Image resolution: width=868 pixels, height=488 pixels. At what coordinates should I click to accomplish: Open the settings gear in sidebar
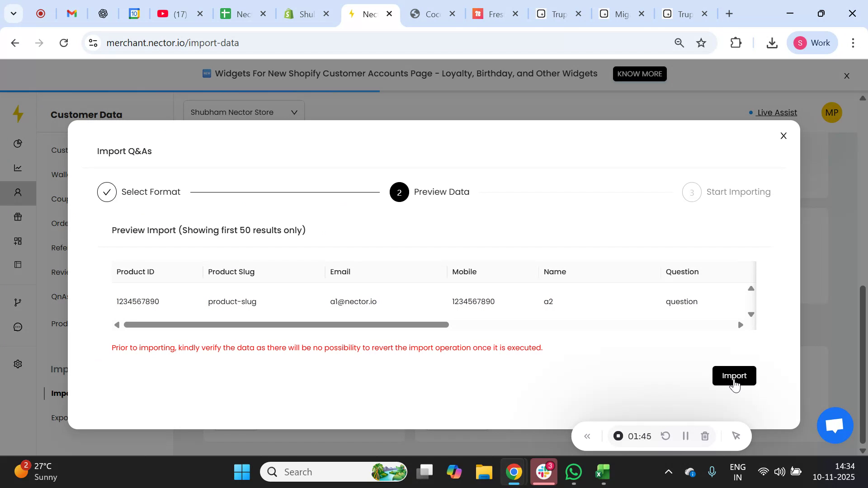(18, 364)
